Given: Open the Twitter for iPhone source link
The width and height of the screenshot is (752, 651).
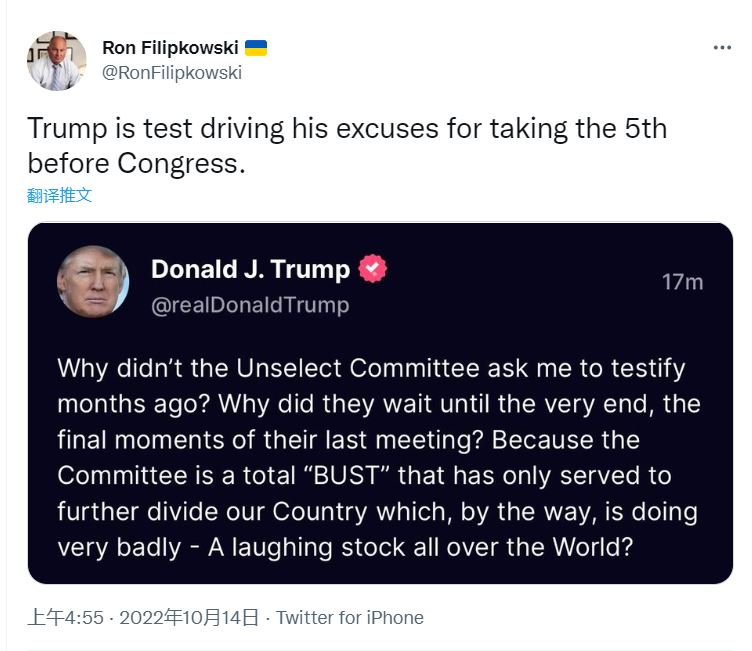Looking at the screenshot, I should [349, 617].
